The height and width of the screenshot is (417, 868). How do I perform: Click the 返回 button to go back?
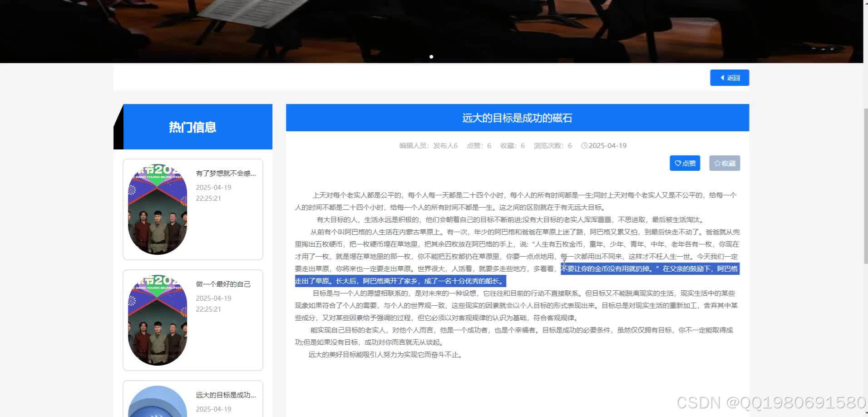click(x=729, y=78)
